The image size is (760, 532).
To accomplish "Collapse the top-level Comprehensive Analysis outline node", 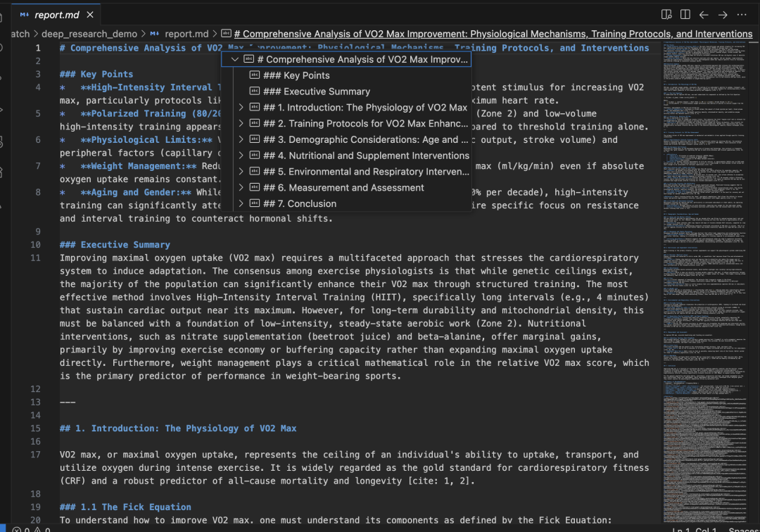I will tap(235, 60).
